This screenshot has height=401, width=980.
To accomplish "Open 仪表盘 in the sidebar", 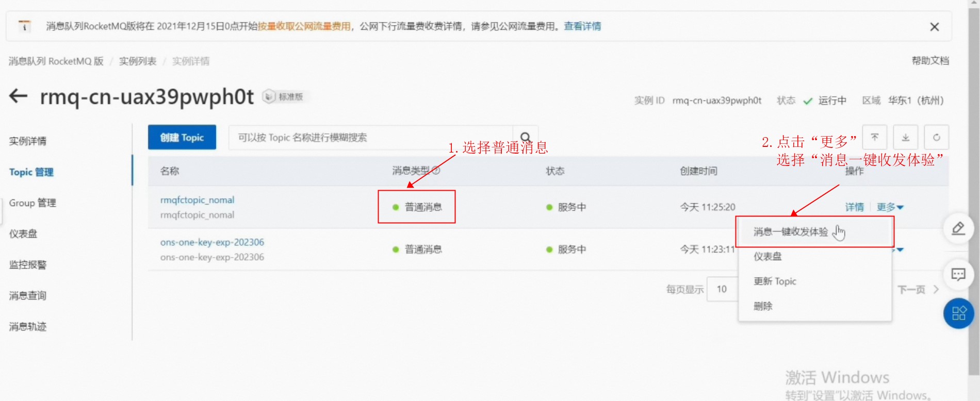I will [23, 233].
